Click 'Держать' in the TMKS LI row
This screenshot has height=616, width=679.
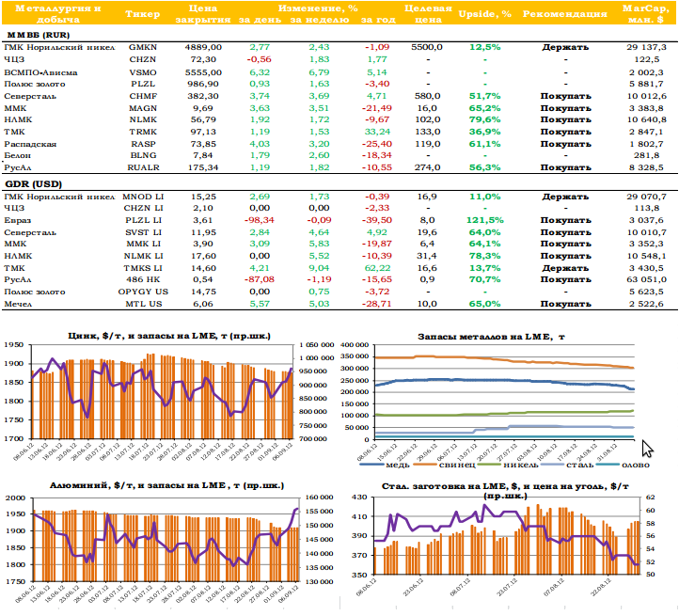coord(565,268)
